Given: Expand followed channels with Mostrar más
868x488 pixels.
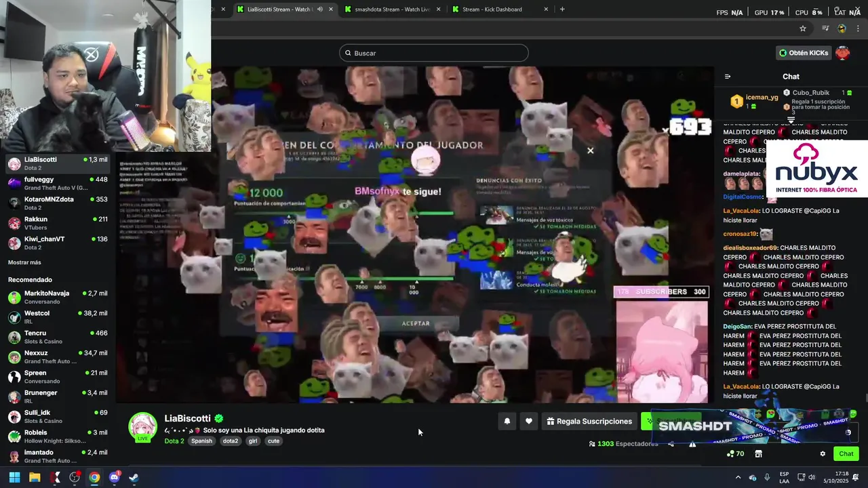Looking at the screenshot, I should tap(24, 262).
